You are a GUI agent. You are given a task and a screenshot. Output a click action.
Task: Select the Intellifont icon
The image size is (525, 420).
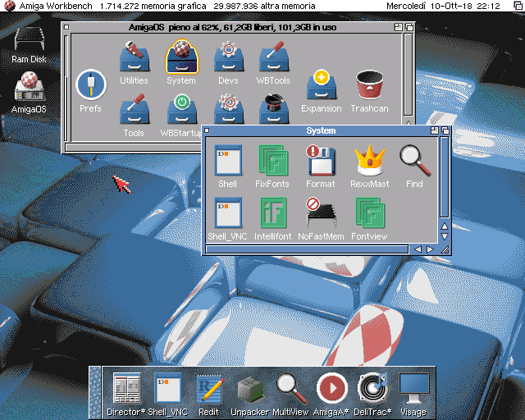coord(272,213)
